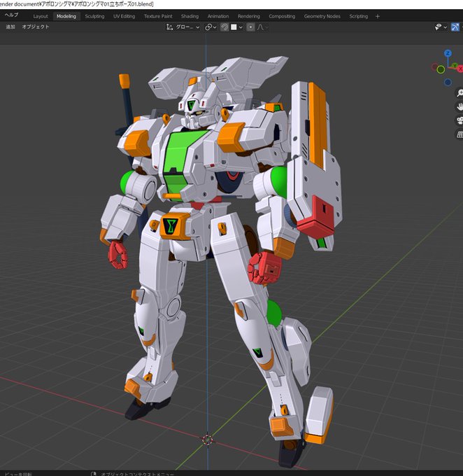Expand the snap element options arrow
Viewport: 463px width, 476px height.
[241, 27]
